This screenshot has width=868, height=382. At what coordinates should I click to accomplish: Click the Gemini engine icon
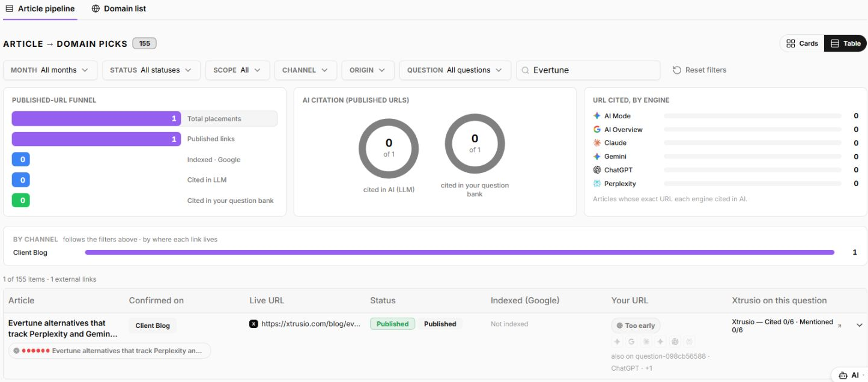tap(596, 156)
